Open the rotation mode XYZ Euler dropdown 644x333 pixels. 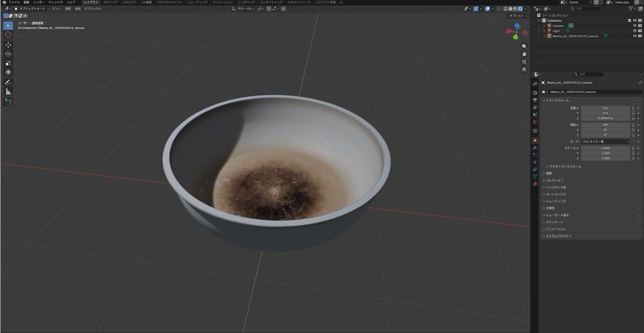pyautogui.click(x=606, y=142)
